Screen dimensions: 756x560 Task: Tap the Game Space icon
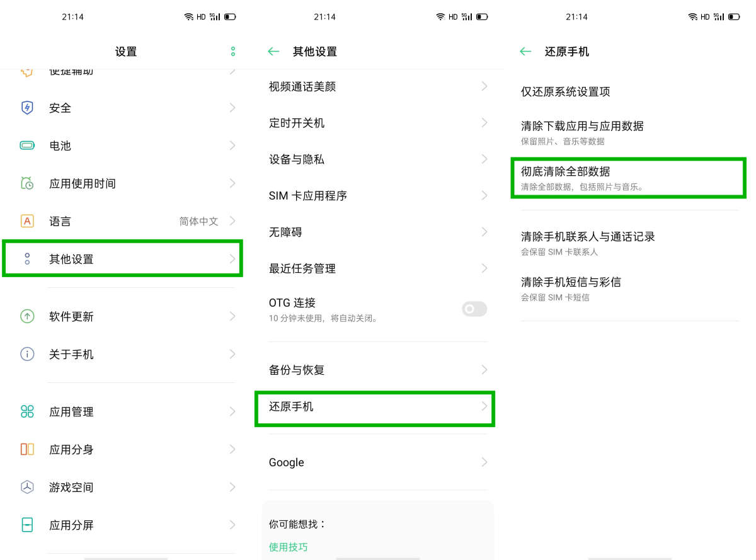(x=27, y=487)
